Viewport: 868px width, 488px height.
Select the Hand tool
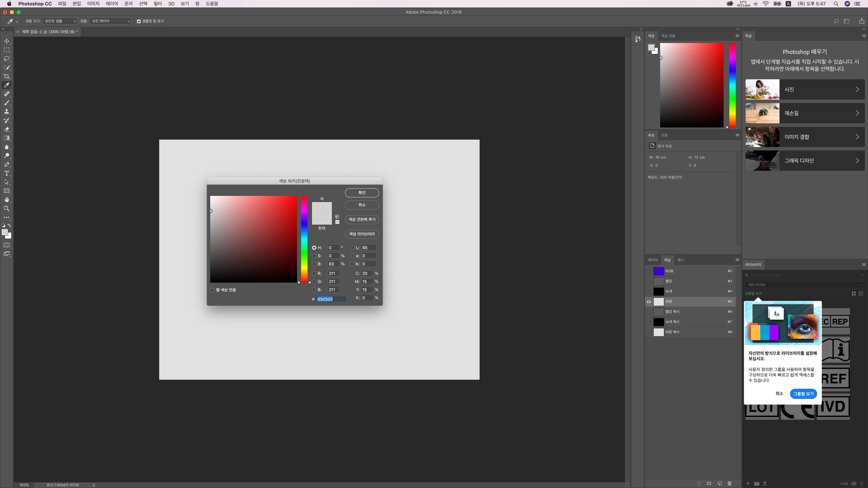6,200
